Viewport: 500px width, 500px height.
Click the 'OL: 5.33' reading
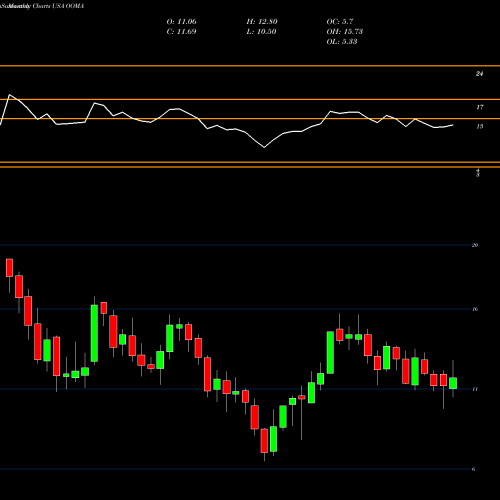(x=342, y=42)
